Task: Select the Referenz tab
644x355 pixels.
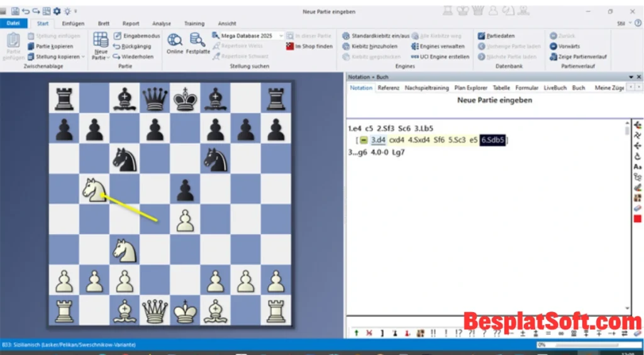Action: (x=389, y=88)
